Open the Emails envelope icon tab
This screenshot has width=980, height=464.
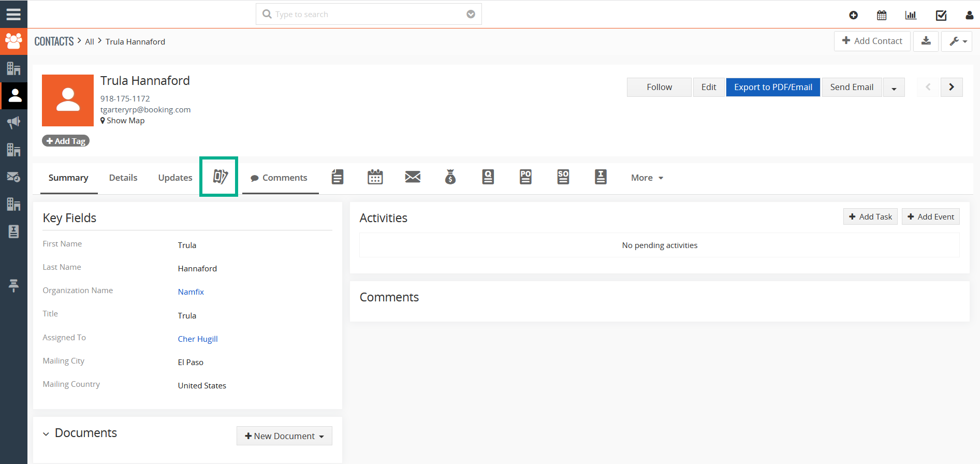(413, 177)
